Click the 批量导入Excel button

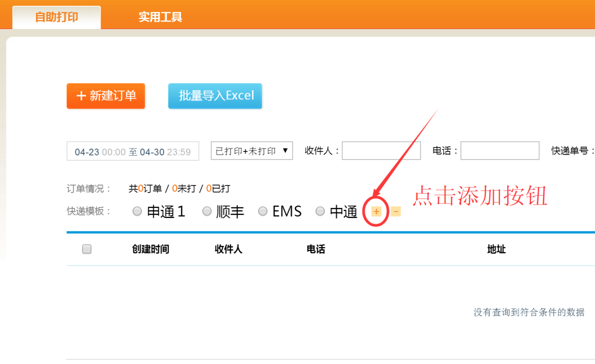click(x=215, y=95)
